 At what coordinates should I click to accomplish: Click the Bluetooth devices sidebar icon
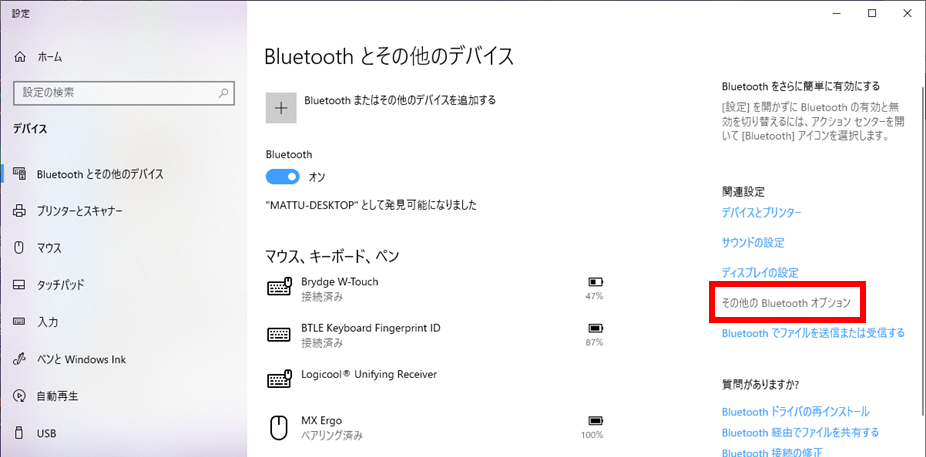(x=19, y=174)
